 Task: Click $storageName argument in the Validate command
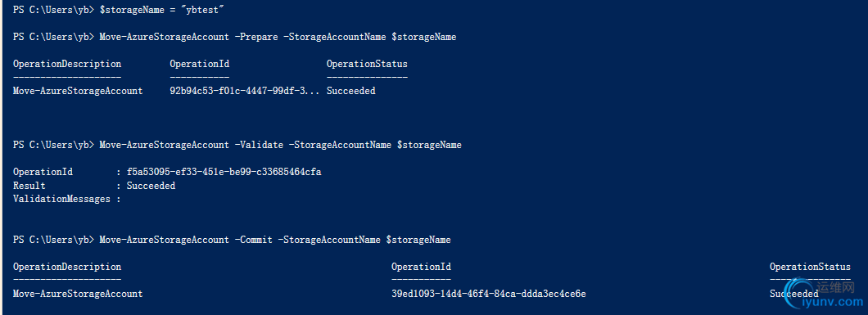[x=430, y=145]
